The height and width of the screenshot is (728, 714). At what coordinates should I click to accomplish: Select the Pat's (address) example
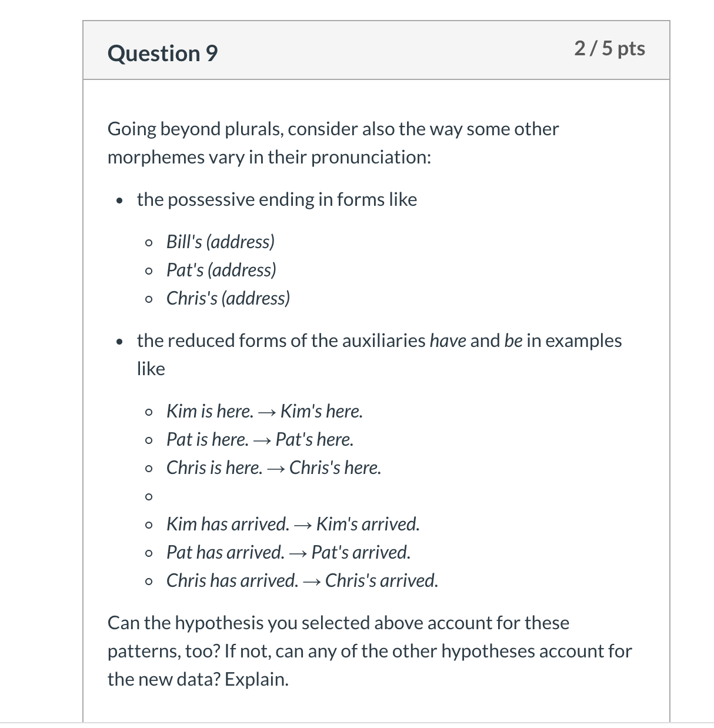[221, 270]
